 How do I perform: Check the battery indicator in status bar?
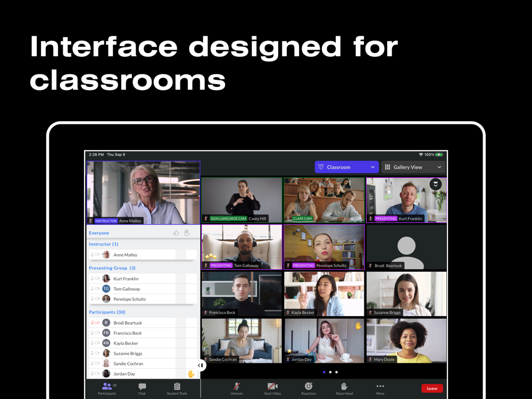click(x=439, y=155)
